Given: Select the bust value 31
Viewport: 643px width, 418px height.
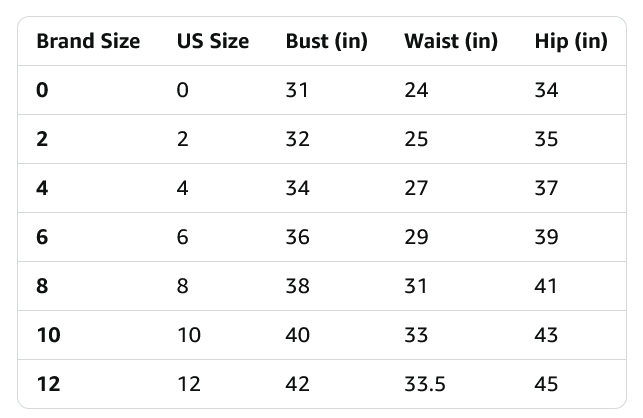Looking at the screenshot, I should [297, 90].
